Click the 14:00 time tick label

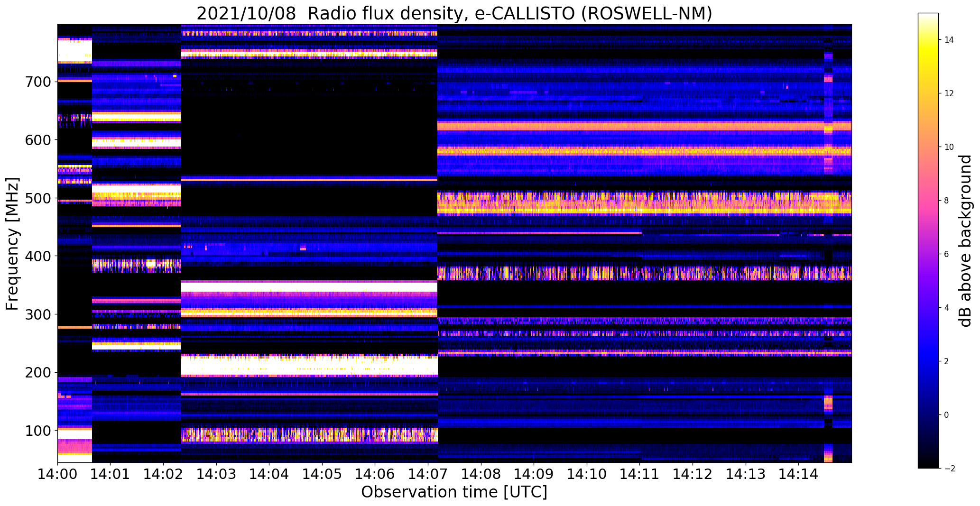tap(57, 473)
